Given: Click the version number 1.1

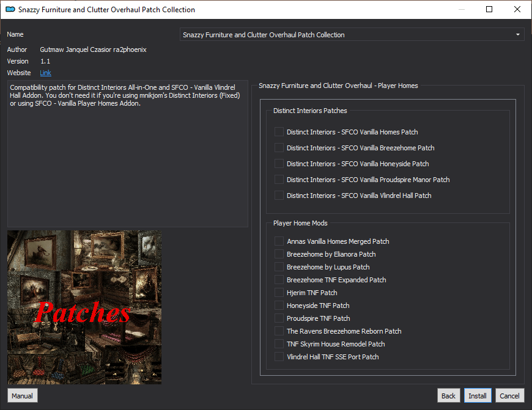Looking at the screenshot, I should coord(45,61).
